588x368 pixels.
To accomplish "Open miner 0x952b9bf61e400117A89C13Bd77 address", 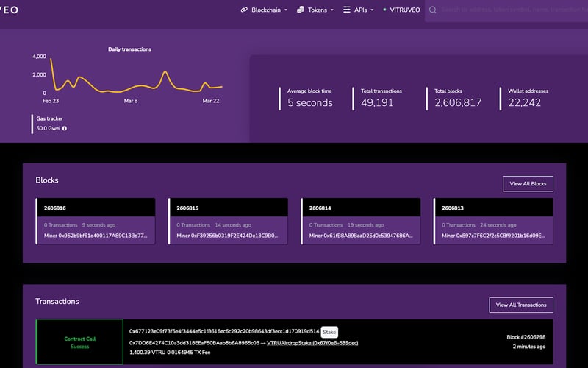I will coord(103,236).
